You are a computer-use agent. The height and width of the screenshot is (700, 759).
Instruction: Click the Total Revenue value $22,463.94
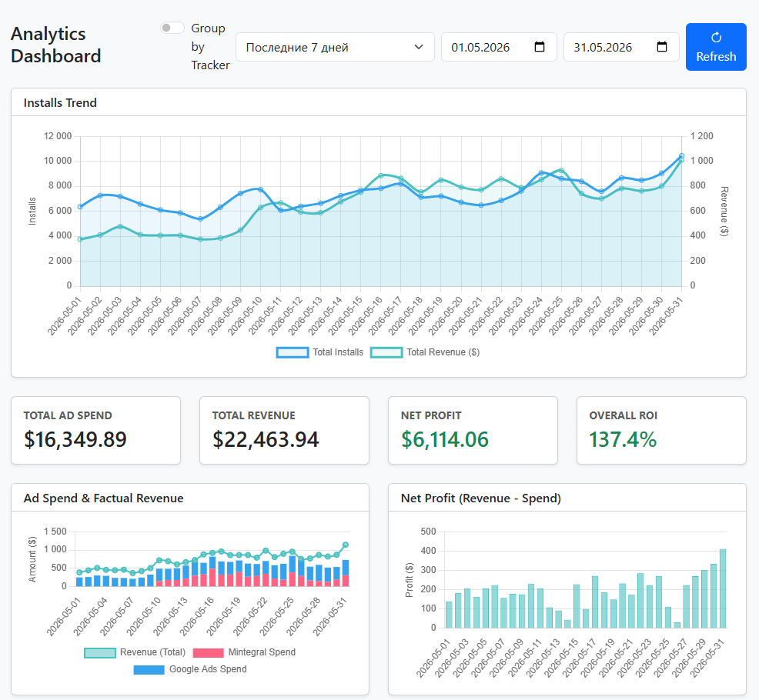pos(266,439)
